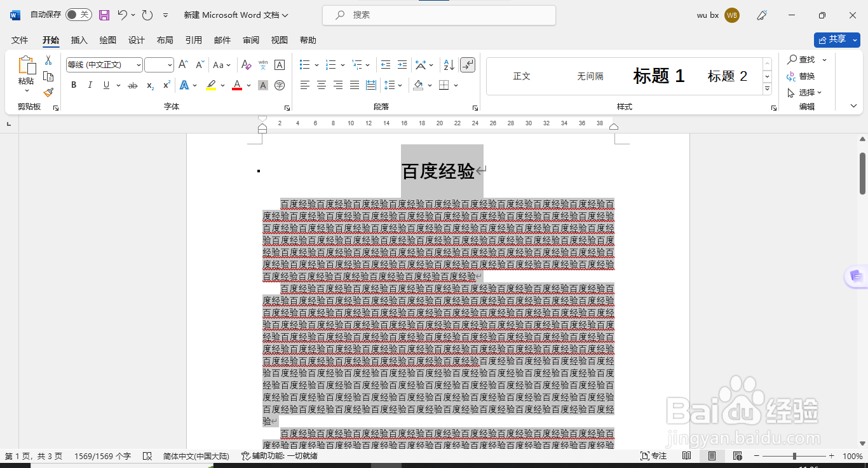
Task: Decrease paragraph indent
Action: pos(385,65)
